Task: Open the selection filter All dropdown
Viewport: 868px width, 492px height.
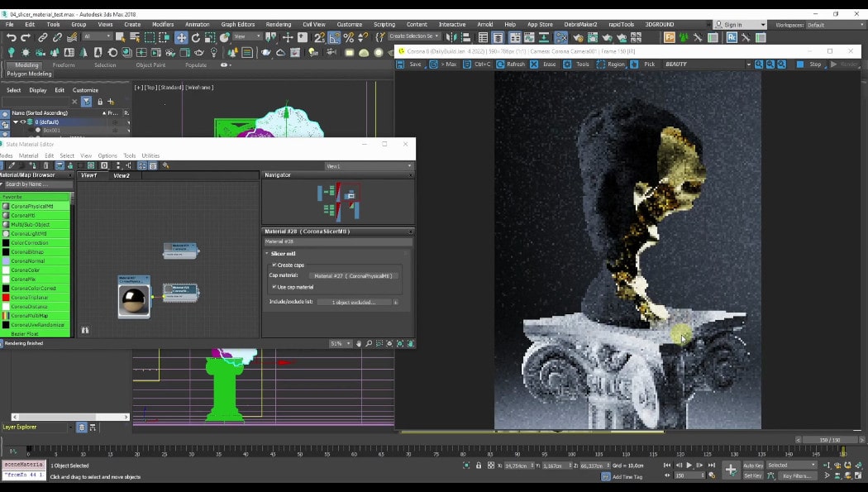Action: point(97,36)
